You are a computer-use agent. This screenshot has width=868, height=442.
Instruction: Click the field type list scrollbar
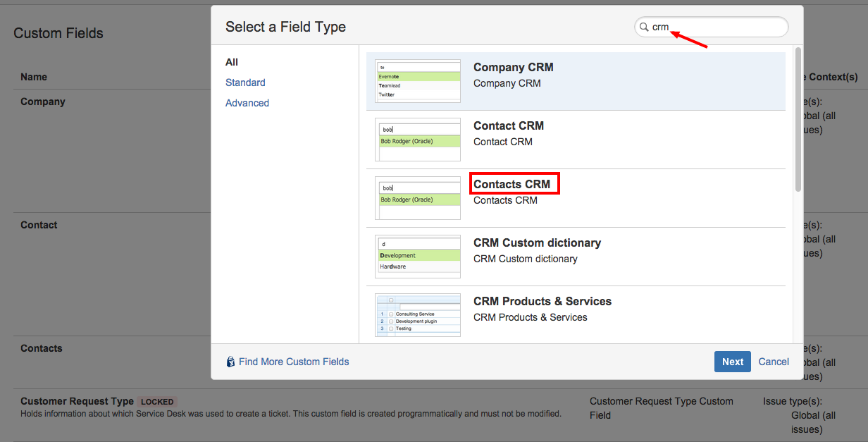pyautogui.click(x=798, y=120)
